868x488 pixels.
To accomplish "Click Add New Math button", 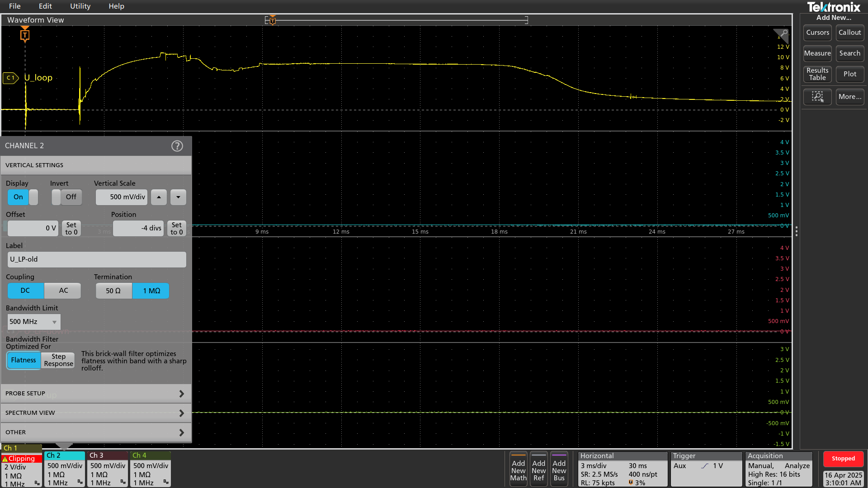I will tap(518, 470).
